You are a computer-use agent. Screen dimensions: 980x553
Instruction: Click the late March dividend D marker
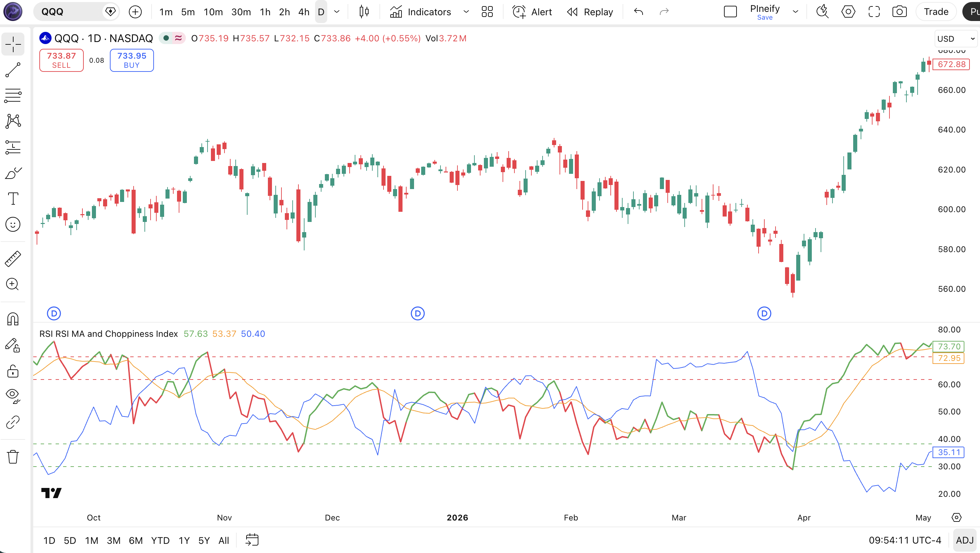pos(764,313)
